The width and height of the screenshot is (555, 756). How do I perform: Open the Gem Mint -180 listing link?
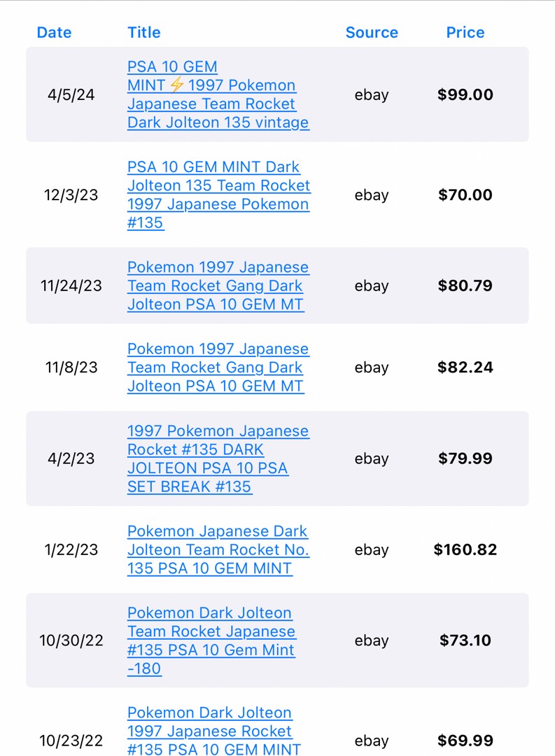211,640
